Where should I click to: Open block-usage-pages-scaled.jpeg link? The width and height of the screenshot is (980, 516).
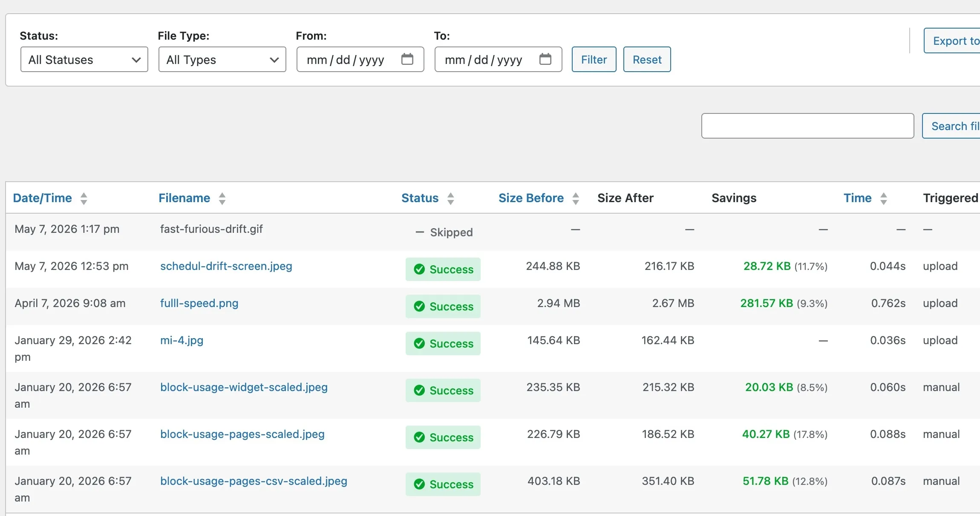(x=242, y=434)
